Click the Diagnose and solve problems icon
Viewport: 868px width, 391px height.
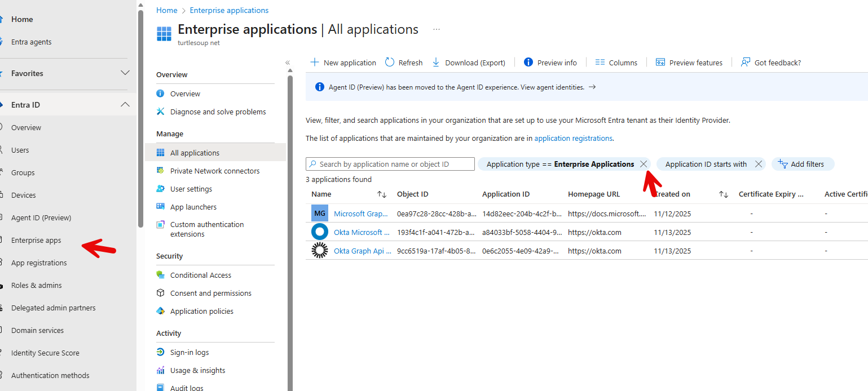click(161, 112)
